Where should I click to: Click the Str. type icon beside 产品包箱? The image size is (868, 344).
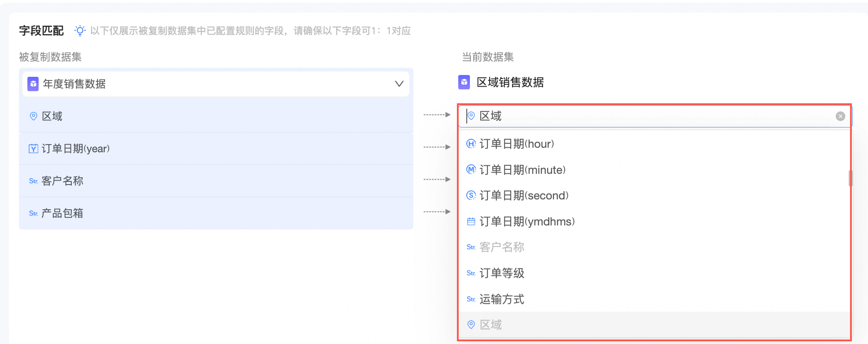pos(33,213)
